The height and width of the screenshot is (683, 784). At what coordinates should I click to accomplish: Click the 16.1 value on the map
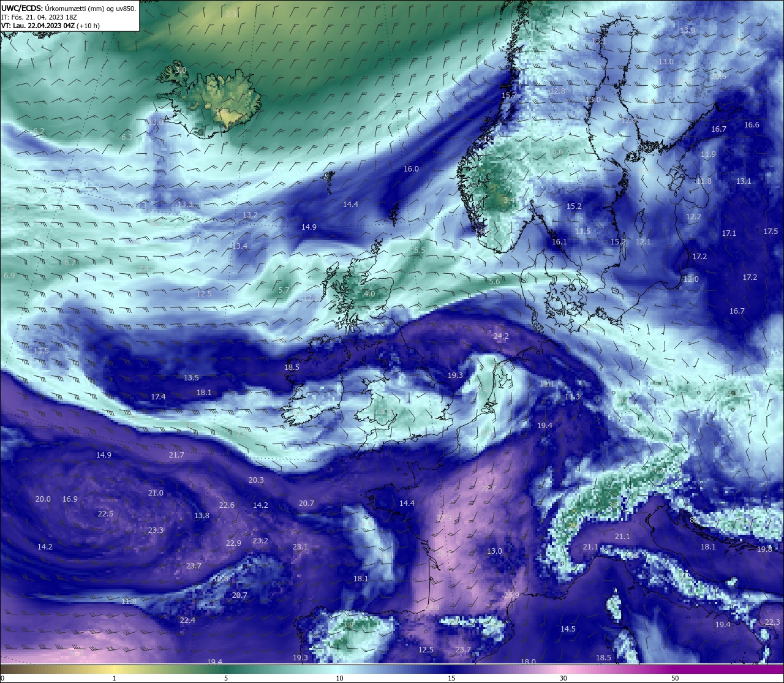coord(559,242)
